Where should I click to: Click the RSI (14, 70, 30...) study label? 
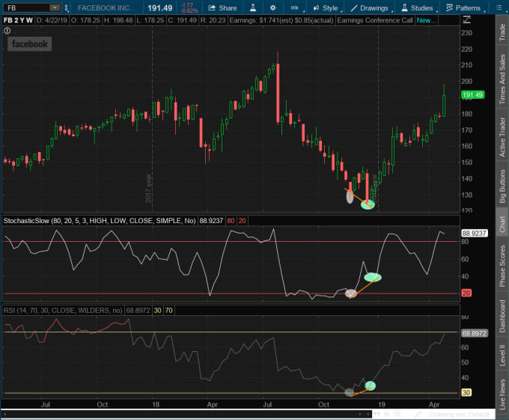click(63, 311)
